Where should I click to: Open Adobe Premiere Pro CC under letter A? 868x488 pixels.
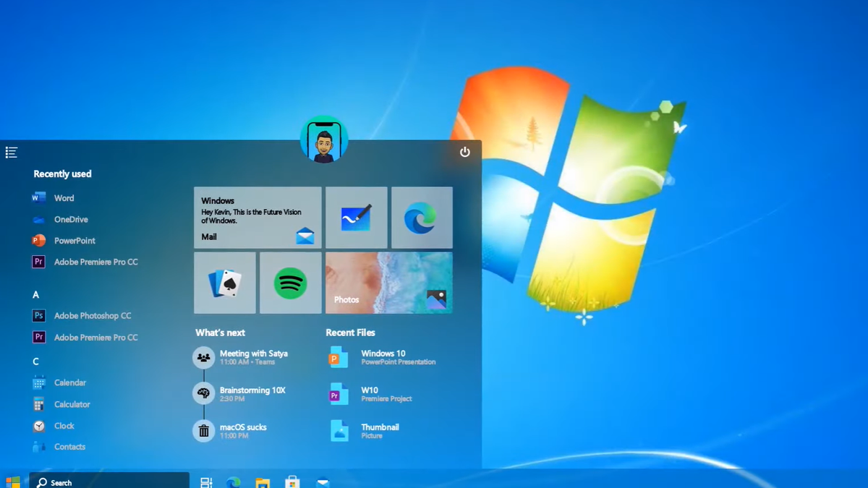(x=85, y=337)
